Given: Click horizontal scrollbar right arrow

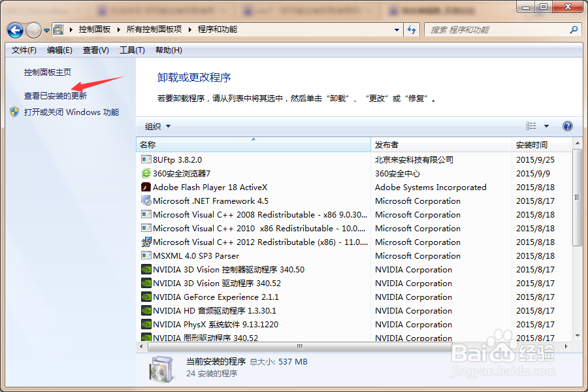Looking at the screenshot, I should (x=566, y=346).
